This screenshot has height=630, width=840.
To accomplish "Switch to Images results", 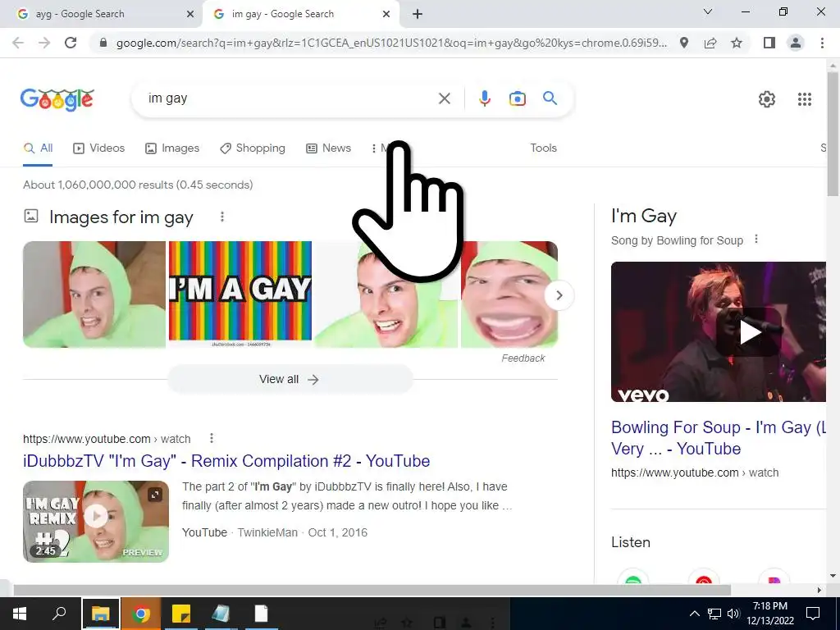I will coord(172,148).
